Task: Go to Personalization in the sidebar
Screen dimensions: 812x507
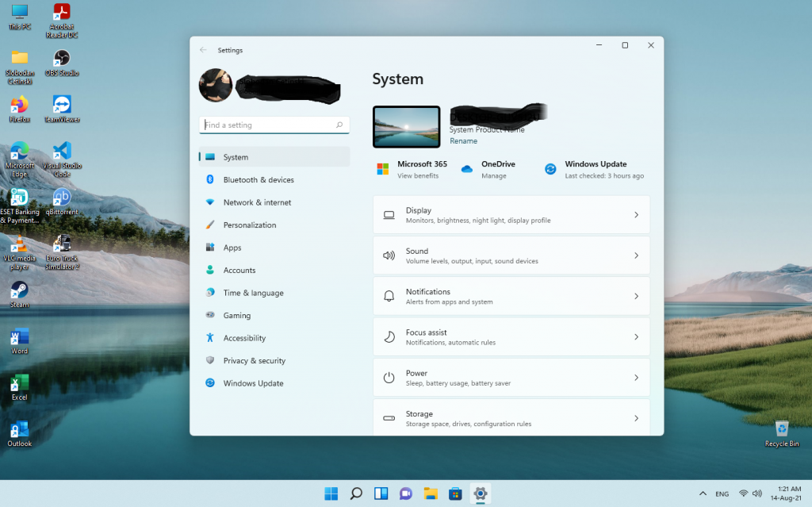Action: [250, 225]
